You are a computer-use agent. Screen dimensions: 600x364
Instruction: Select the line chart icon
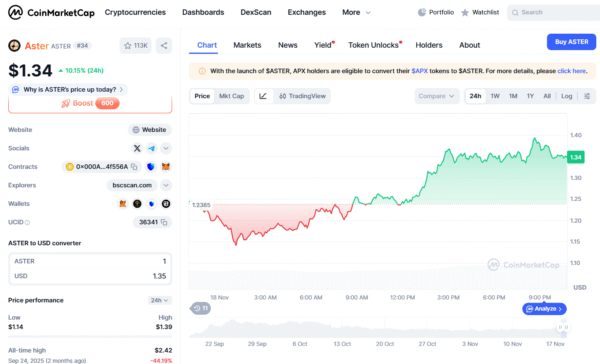263,96
